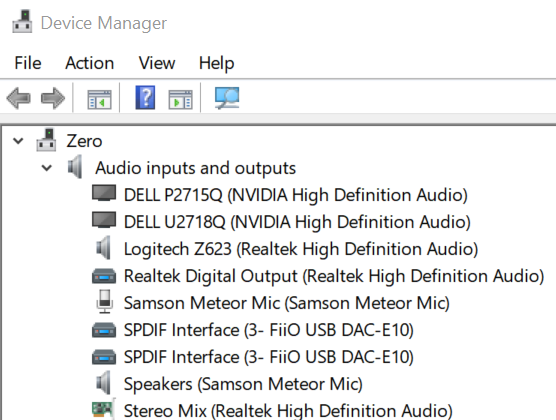Image resolution: width=556 pixels, height=420 pixels.
Task: Click monitor icon beside DELL U2718Q
Action: pyautogui.click(x=104, y=220)
